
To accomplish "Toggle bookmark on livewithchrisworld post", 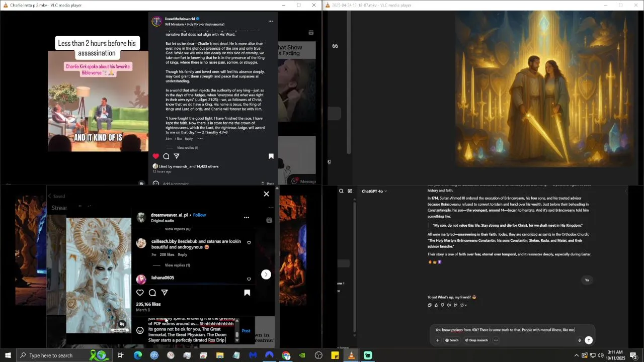I will coord(271,156).
